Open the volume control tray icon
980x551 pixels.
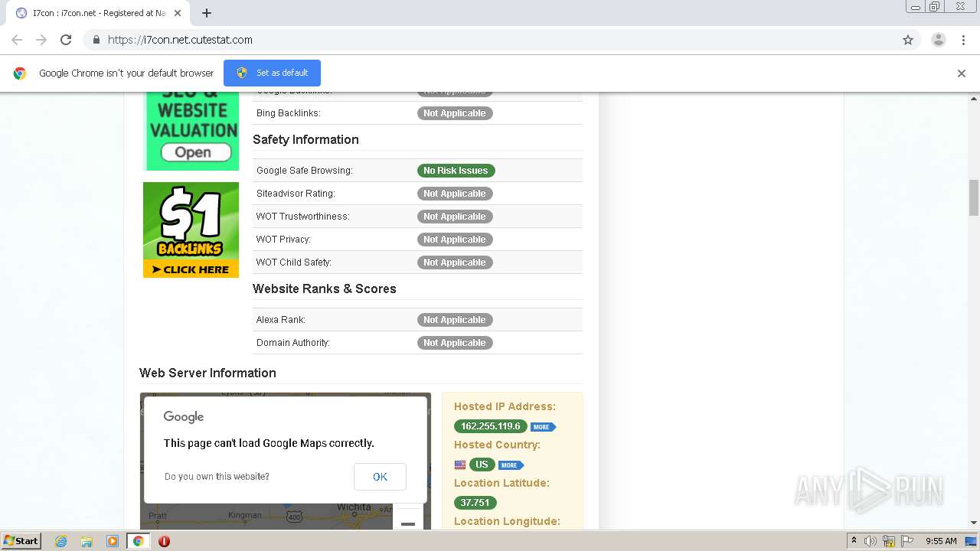point(870,541)
